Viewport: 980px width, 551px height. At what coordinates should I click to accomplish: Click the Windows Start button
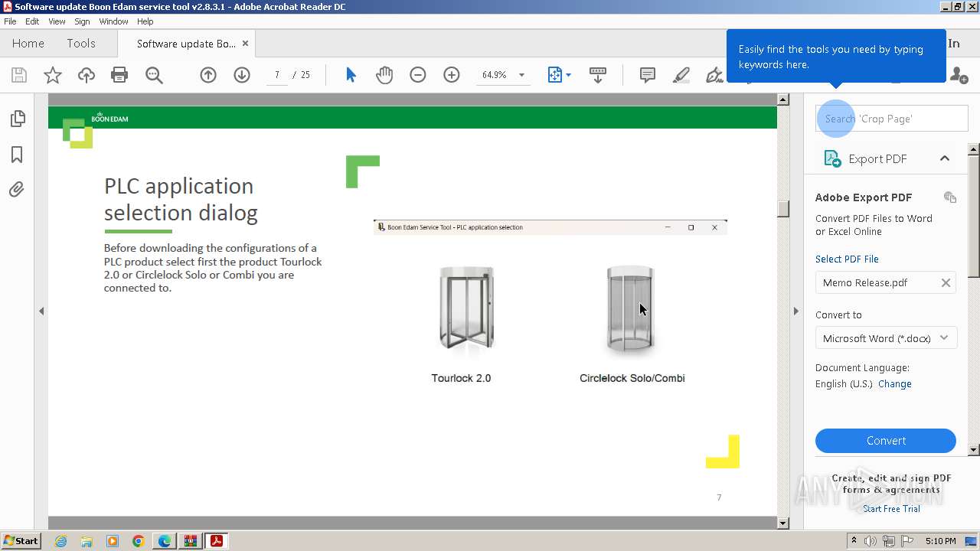21,541
